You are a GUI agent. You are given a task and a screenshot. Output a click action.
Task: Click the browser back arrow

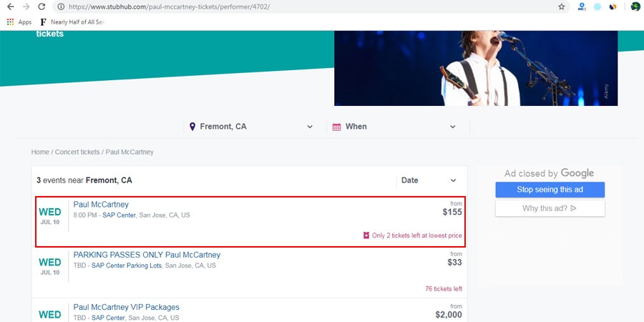(10, 6)
